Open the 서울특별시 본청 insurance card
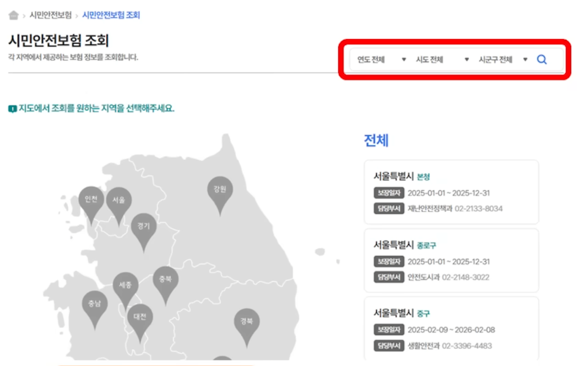The width and height of the screenshot is (588, 366). (x=451, y=192)
